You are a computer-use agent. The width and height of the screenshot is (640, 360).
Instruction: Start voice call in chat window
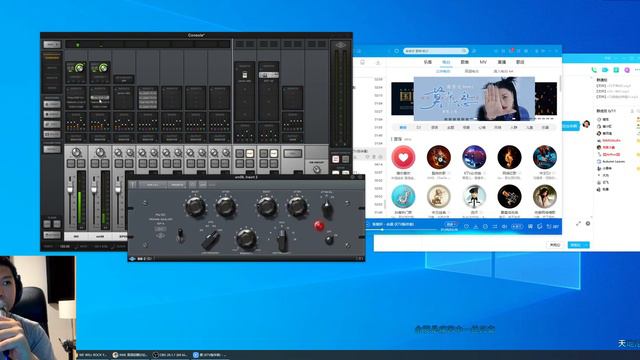pyautogui.click(x=594, y=70)
